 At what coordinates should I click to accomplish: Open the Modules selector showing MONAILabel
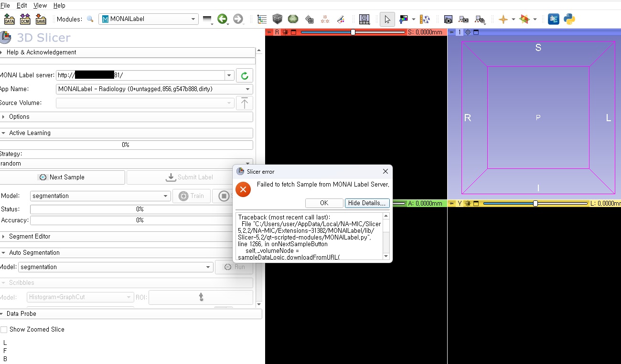click(x=148, y=19)
